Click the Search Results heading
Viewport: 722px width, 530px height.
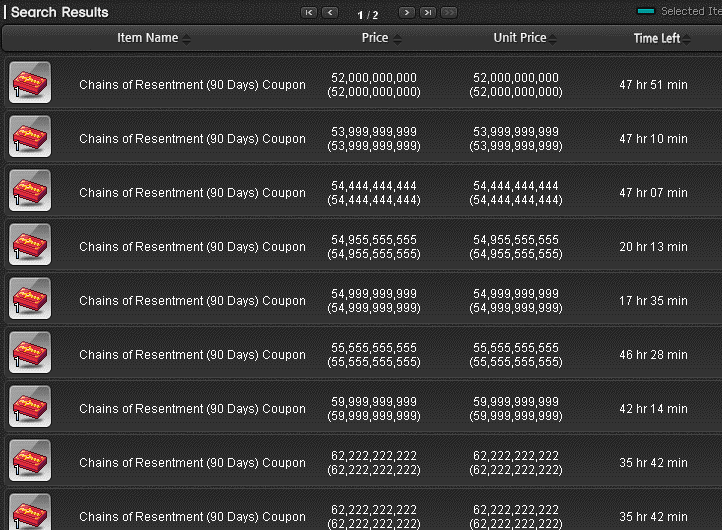point(59,12)
